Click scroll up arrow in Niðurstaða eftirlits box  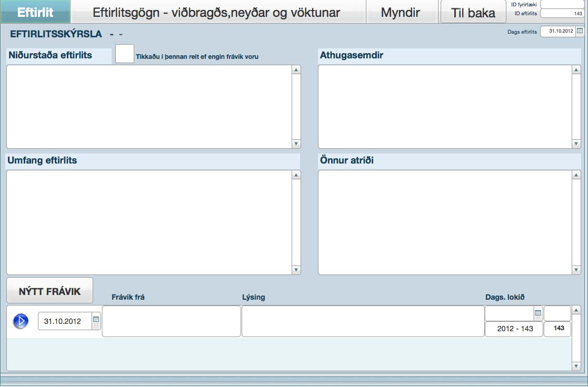pos(296,70)
